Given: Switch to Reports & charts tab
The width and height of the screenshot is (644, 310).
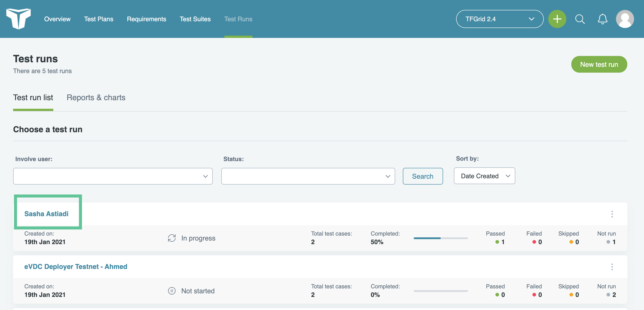Looking at the screenshot, I should tap(96, 97).
